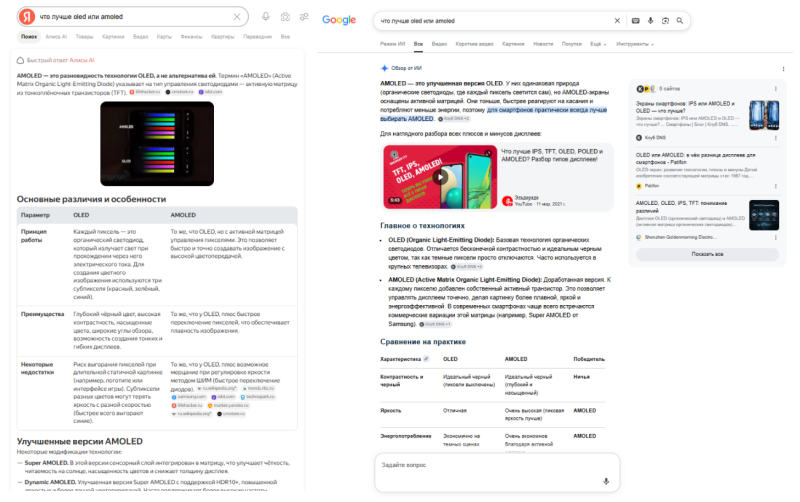The height and width of the screenshot is (502, 800).
Task: Open 'Экраны смартфонов: IPS или AMOLED' link
Action: click(x=686, y=107)
